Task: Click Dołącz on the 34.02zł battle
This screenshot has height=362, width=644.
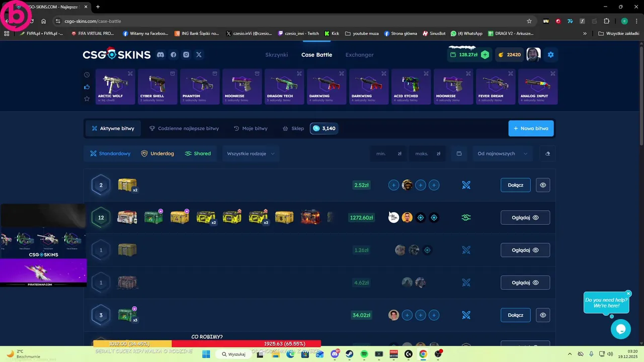Action: tap(516, 315)
